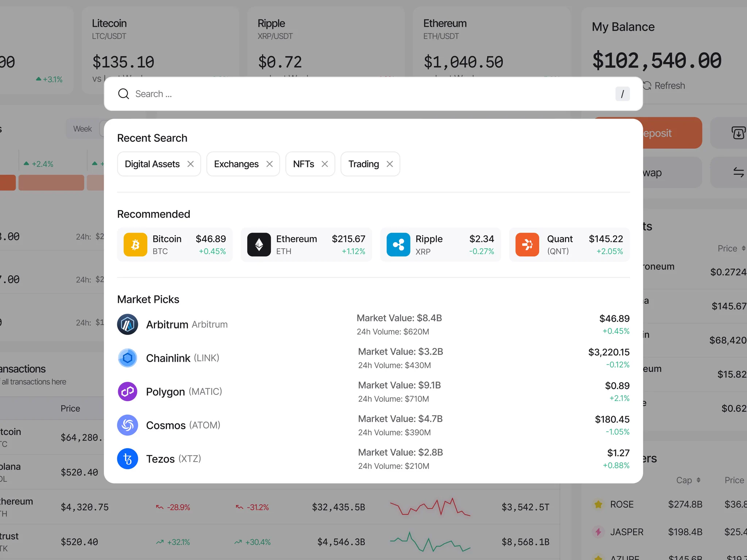Remove the NFTs recent search chip
Viewport: 747px width, 560px height.
tap(325, 164)
